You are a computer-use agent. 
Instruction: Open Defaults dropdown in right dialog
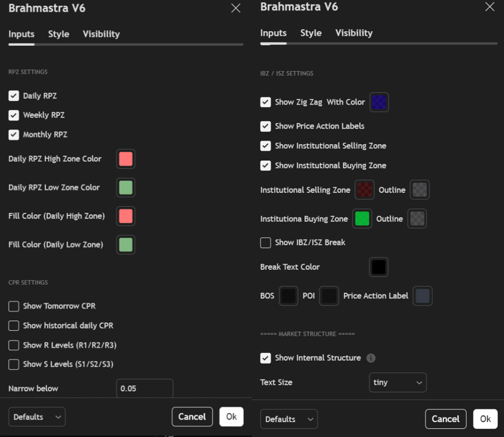pos(289,419)
